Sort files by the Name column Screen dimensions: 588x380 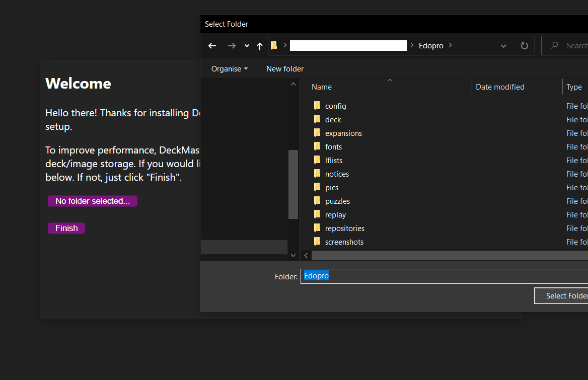coord(322,87)
